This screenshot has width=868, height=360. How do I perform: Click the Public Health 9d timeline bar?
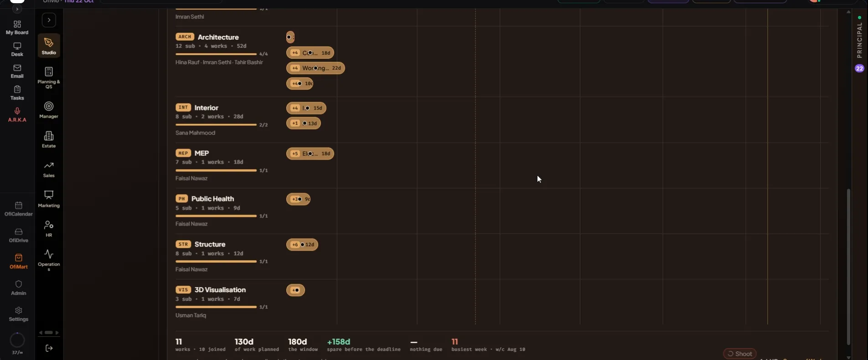pyautogui.click(x=299, y=199)
